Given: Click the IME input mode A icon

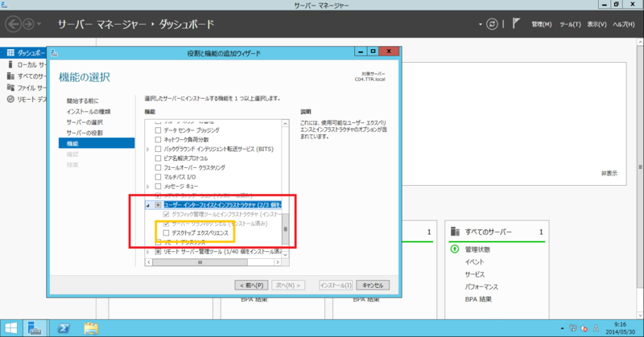Looking at the screenshot, I should [596, 328].
